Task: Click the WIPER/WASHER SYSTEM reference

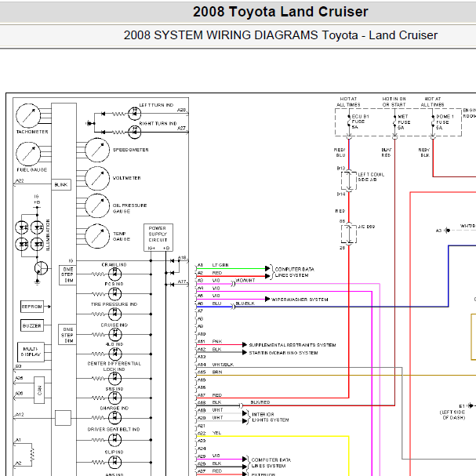Action: (x=300, y=300)
